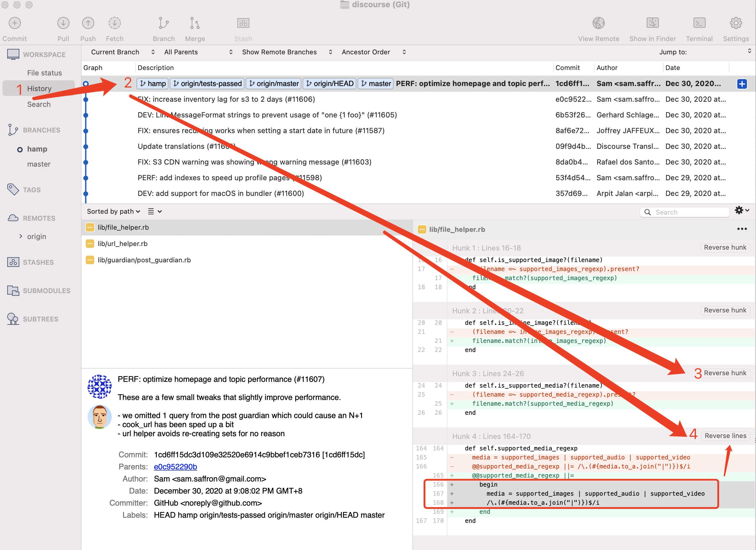756x550 pixels.
Task: Click the Commit toolbar icon
Action: click(15, 23)
